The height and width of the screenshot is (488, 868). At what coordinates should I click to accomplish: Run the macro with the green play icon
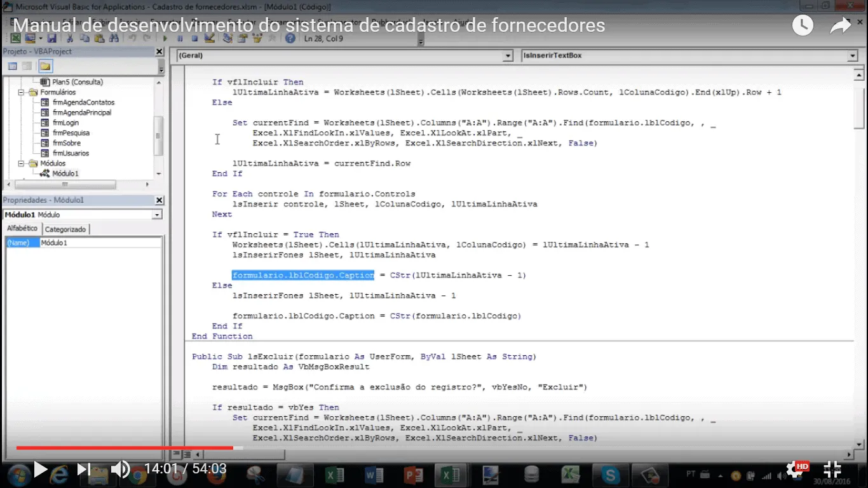(x=165, y=39)
